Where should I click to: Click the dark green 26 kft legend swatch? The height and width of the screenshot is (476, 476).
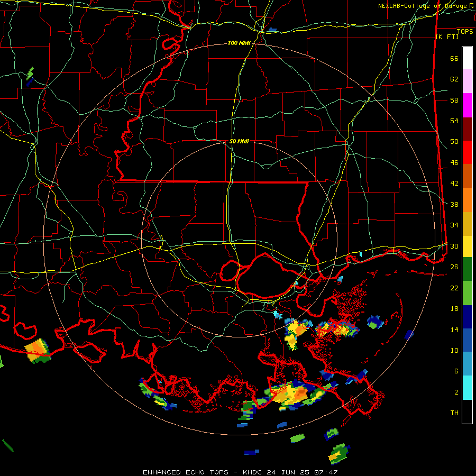(467, 269)
